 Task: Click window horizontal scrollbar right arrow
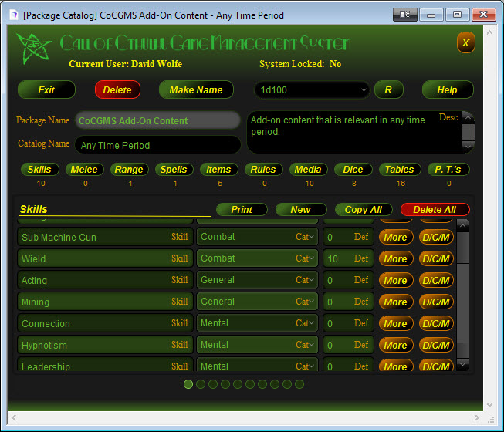pos(477,417)
